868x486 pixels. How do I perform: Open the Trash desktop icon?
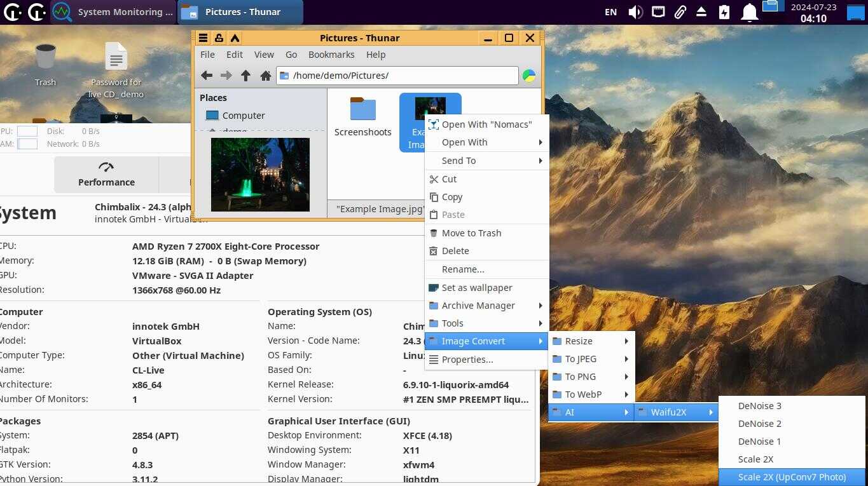(45, 64)
